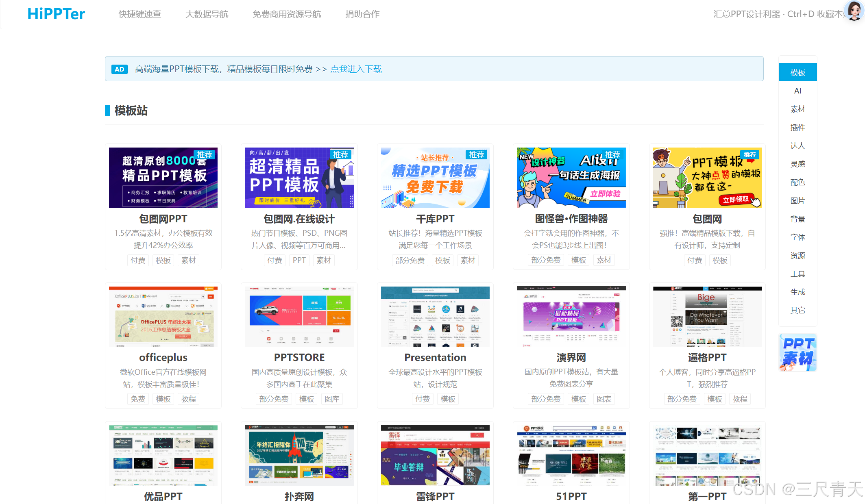Click the 点我进入下载 link
Screen dimensions: 865x504
356,69
